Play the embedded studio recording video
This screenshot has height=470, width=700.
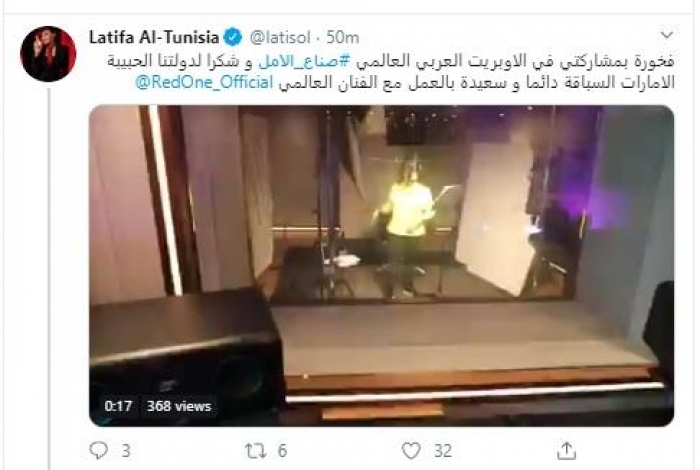click(x=382, y=266)
